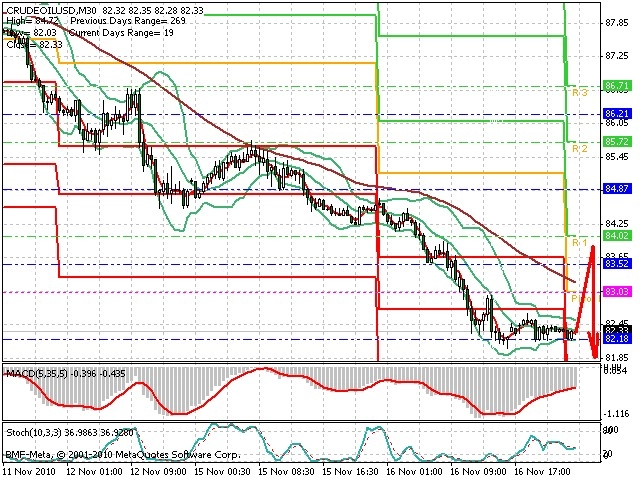
Task: Click the R 2 resistance label
Action: 580,148
